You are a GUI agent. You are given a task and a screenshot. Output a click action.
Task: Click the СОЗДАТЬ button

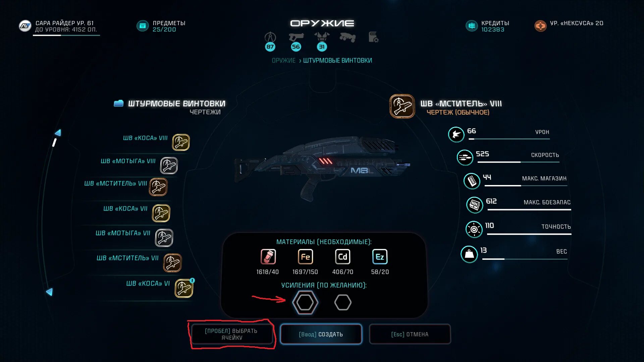pyautogui.click(x=321, y=334)
